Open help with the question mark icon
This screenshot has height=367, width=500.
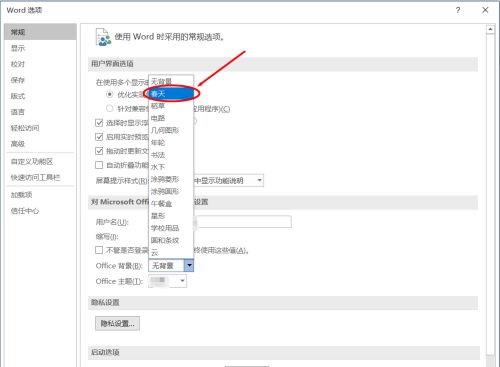458,10
